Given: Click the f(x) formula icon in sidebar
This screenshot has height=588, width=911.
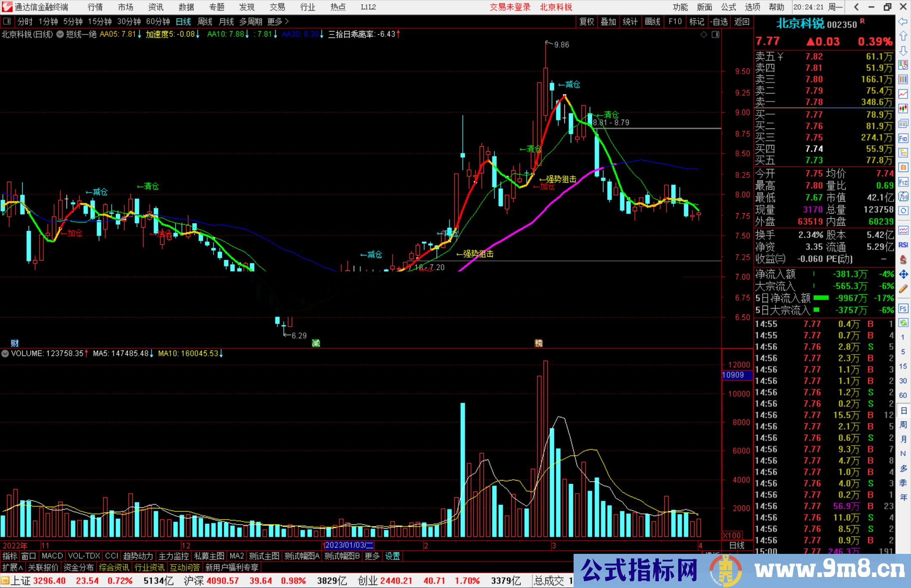Looking at the screenshot, I should [x=903, y=197].
